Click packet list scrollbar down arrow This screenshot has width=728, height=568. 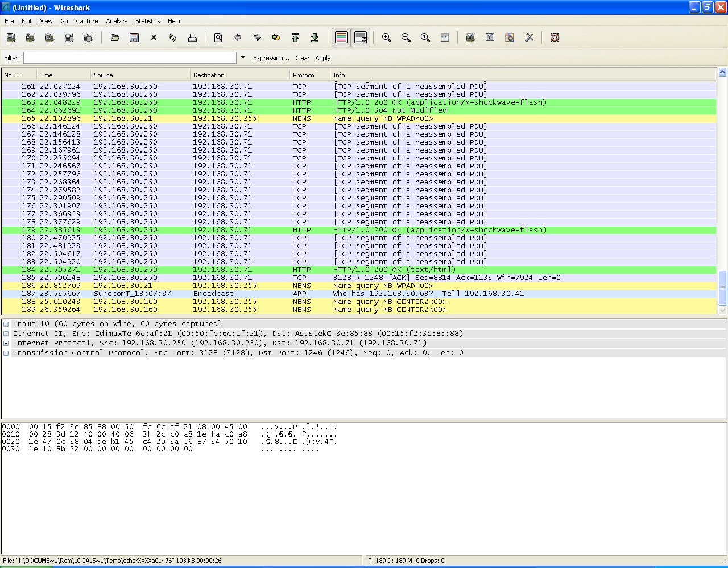[x=723, y=311]
